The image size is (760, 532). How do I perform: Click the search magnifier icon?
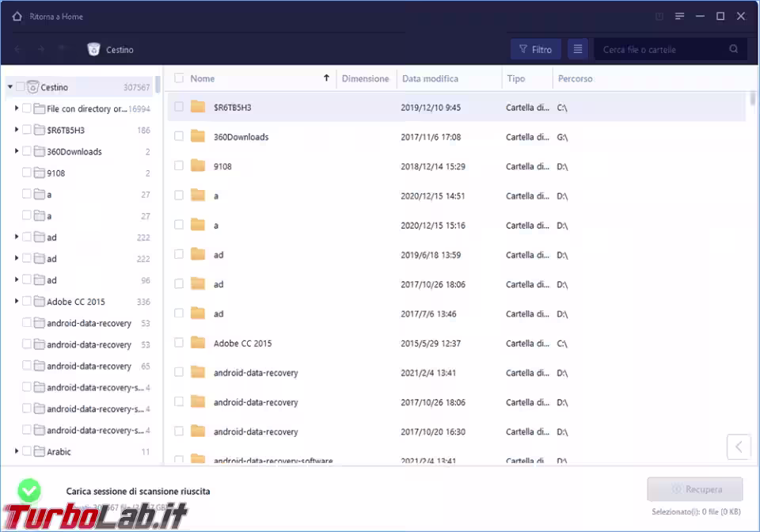[733, 49]
